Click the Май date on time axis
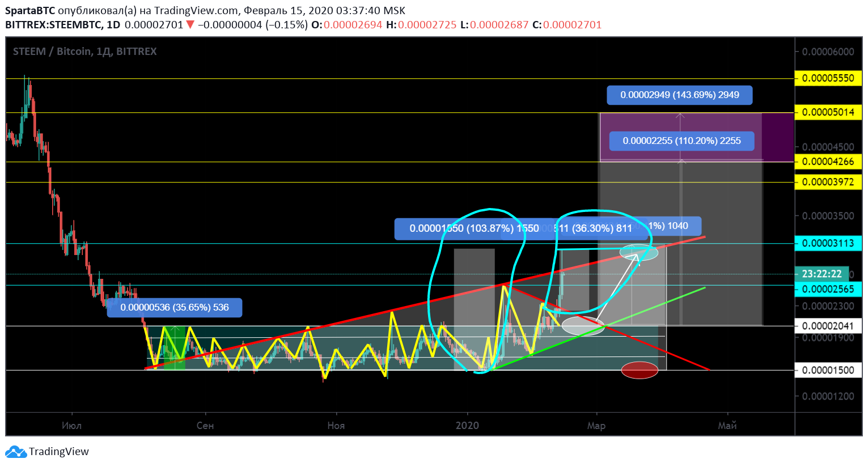The width and height of the screenshot is (868, 467). tap(727, 426)
